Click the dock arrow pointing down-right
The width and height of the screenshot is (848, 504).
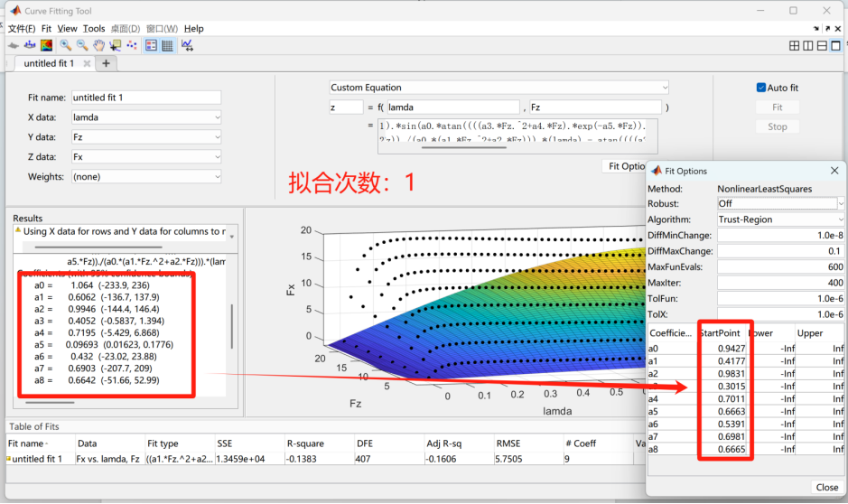[816, 28]
